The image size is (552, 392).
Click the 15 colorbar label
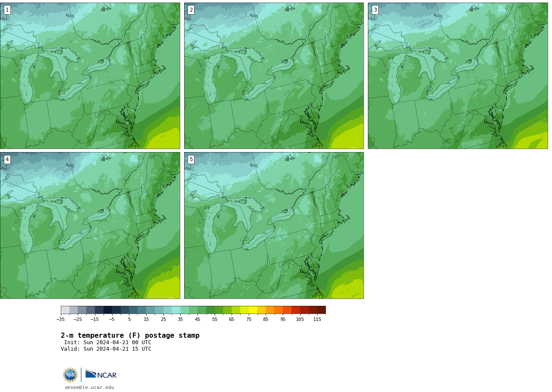[x=146, y=320]
